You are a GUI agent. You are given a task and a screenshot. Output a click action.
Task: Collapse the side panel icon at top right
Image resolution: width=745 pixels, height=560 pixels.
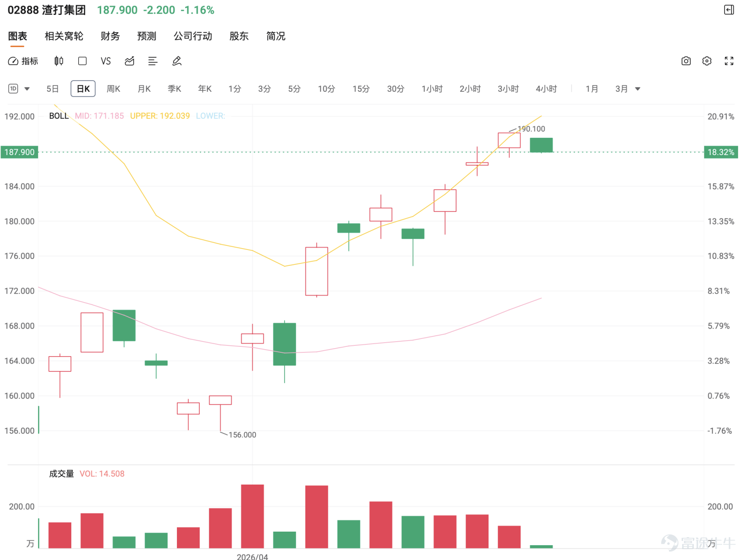click(x=729, y=10)
